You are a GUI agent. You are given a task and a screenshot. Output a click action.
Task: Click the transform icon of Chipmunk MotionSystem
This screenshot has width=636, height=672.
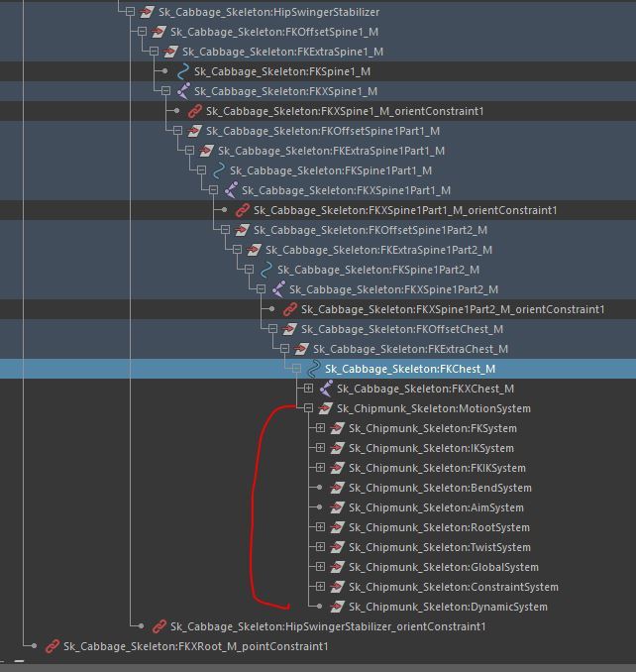pos(326,408)
